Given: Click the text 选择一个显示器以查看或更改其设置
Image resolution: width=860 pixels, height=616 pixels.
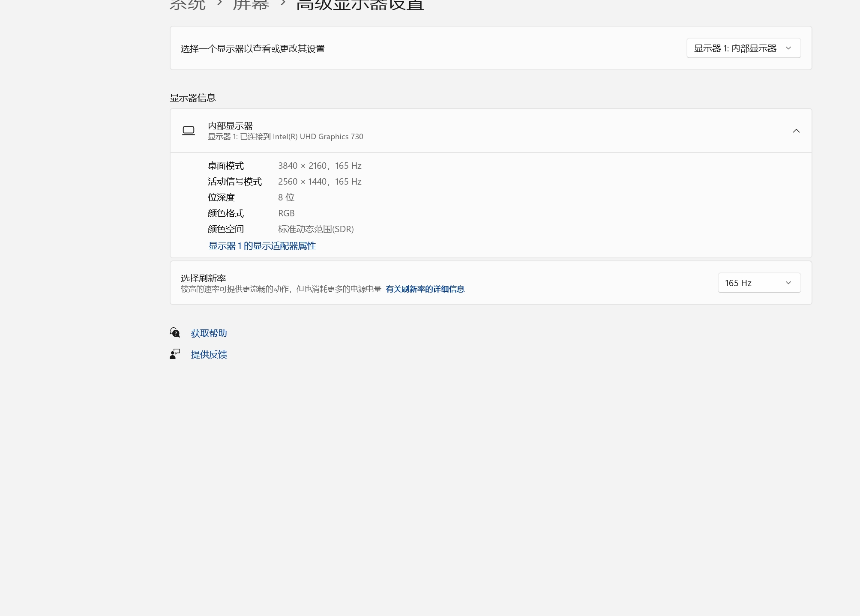Looking at the screenshot, I should point(253,49).
